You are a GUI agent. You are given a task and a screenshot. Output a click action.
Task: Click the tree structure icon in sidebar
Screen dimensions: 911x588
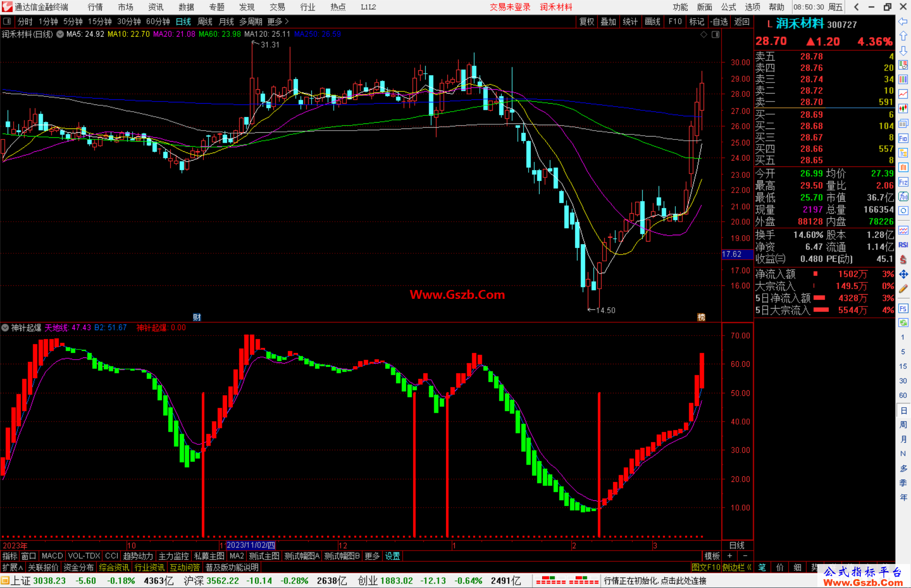coord(903,153)
